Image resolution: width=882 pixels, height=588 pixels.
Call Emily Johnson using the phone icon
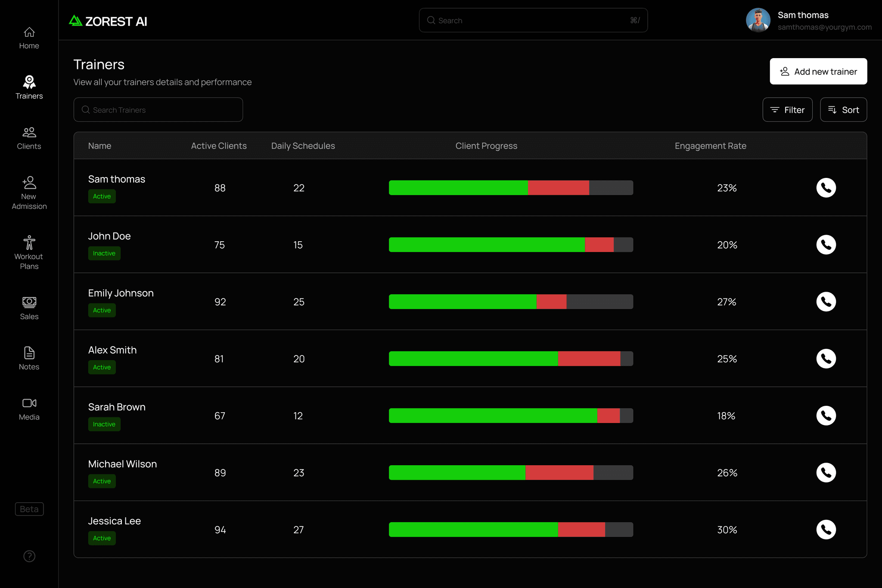[x=826, y=302]
